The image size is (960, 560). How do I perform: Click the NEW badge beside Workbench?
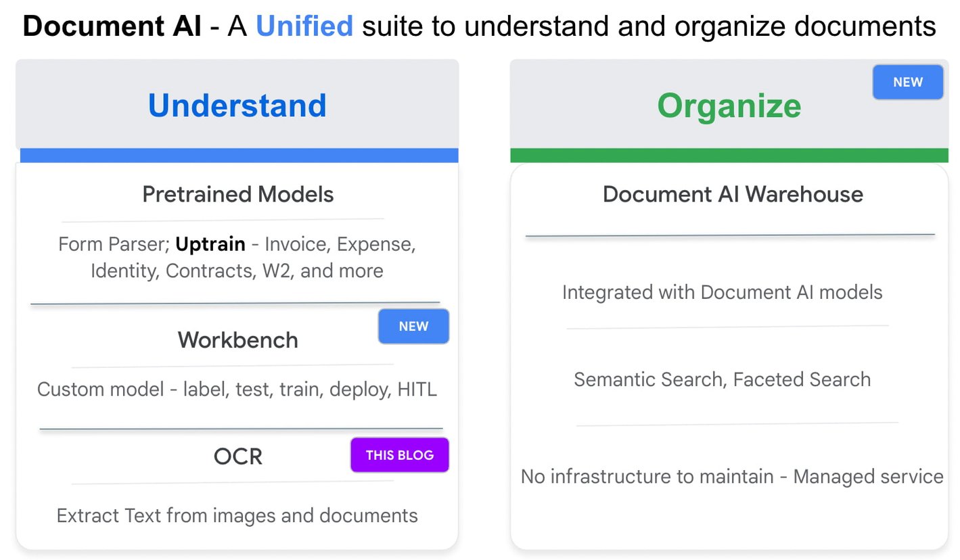pyautogui.click(x=413, y=326)
